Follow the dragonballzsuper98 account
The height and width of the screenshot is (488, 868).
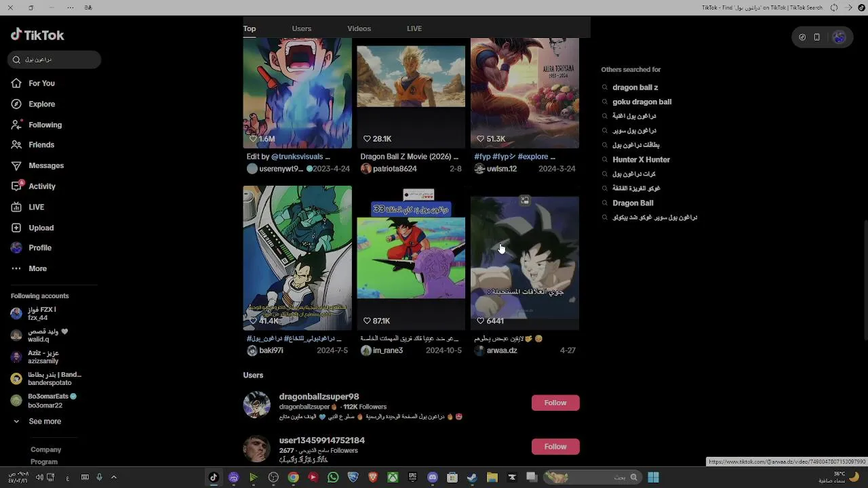pos(555,403)
